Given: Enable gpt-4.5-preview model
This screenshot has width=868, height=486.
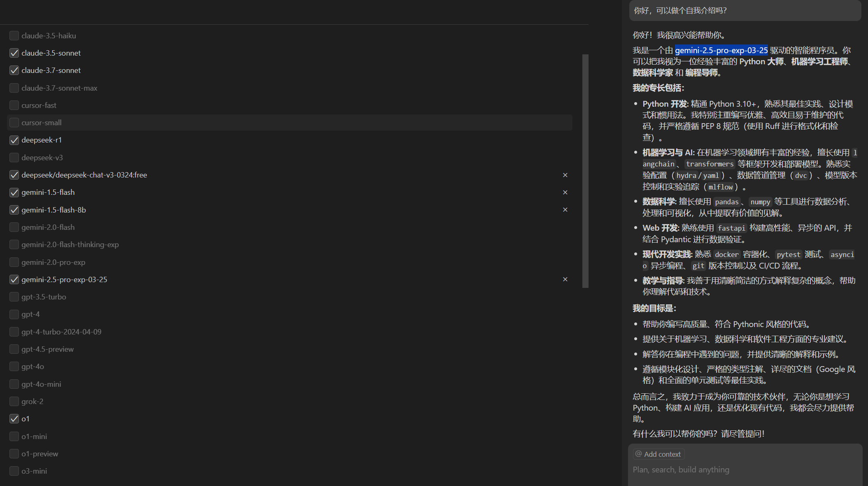Looking at the screenshot, I should pos(14,349).
